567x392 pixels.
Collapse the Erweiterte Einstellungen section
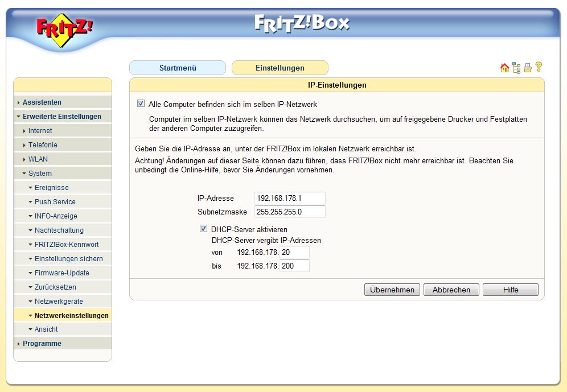61,116
